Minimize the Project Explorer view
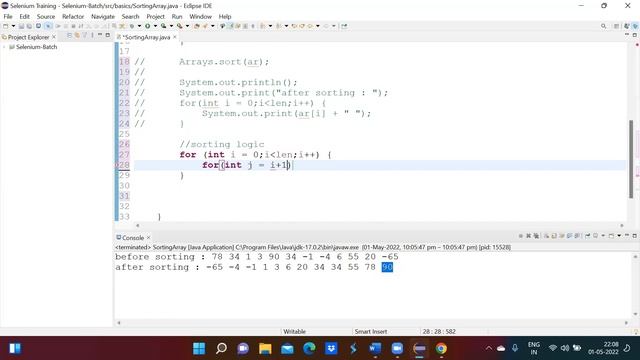640x360 pixels. (100, 35)
